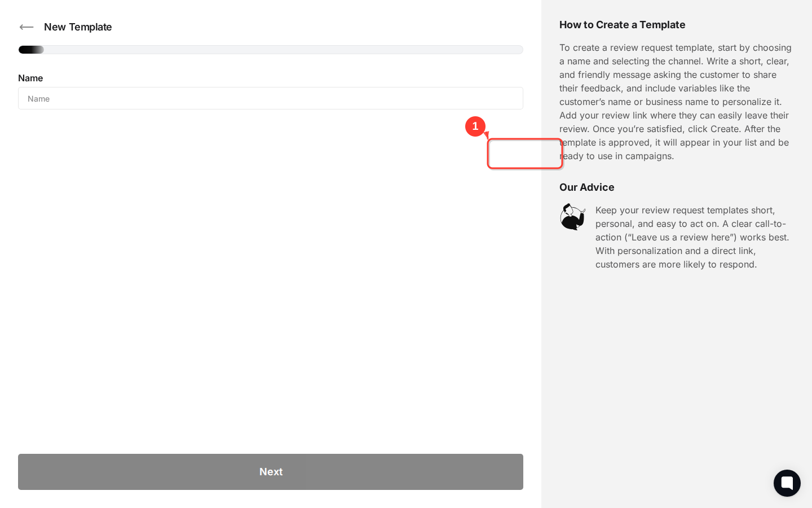Click the How to Create a Template heading
The height and width of the screenshot is (508, 812).
622,25
